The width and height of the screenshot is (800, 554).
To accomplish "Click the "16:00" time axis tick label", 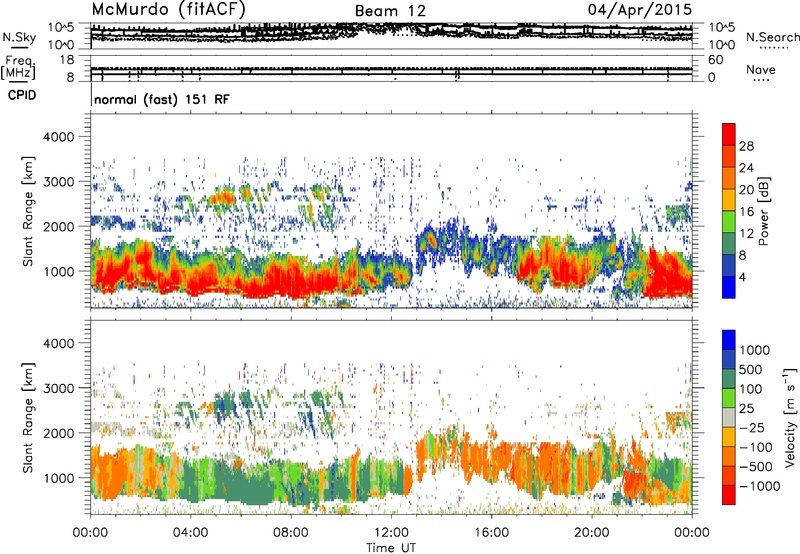I will [491, 533].
